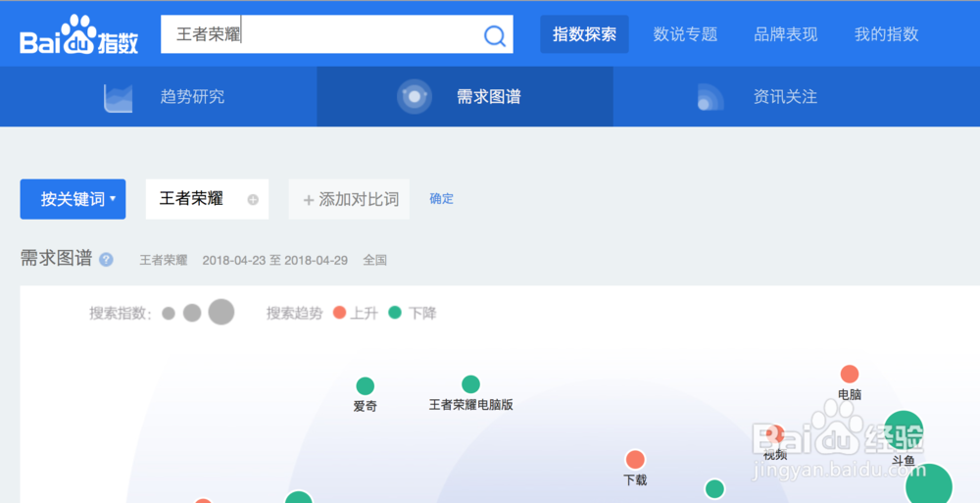980x503 pixels.
Task: Open the 按关键词 dropdown
Action: coord(73,199)
